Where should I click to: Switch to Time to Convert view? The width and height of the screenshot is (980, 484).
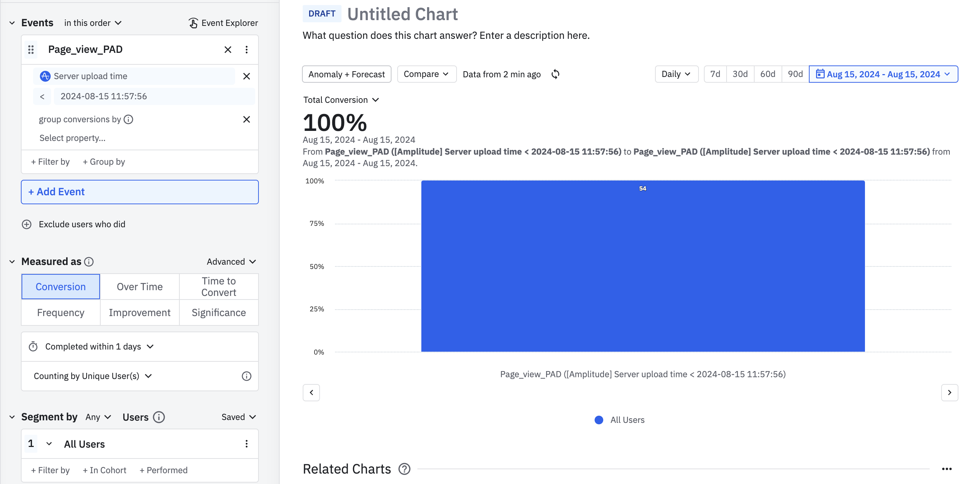pyautogui.click(x=218, y=287)
